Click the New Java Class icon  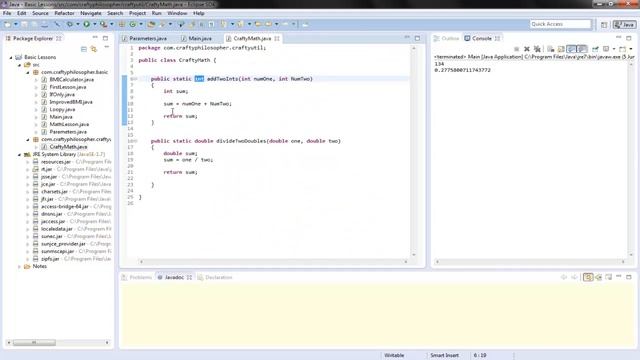(133, 24)
